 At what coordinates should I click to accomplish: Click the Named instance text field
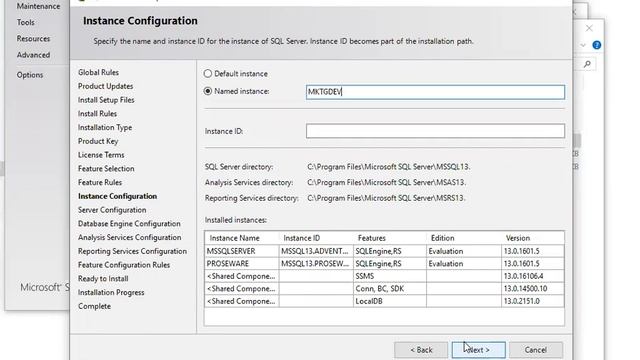tap(435, 92)
